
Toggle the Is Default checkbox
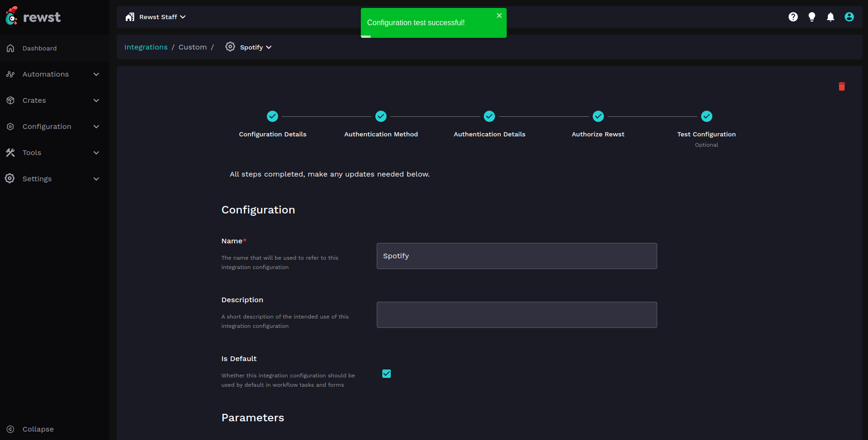point(386,374)
